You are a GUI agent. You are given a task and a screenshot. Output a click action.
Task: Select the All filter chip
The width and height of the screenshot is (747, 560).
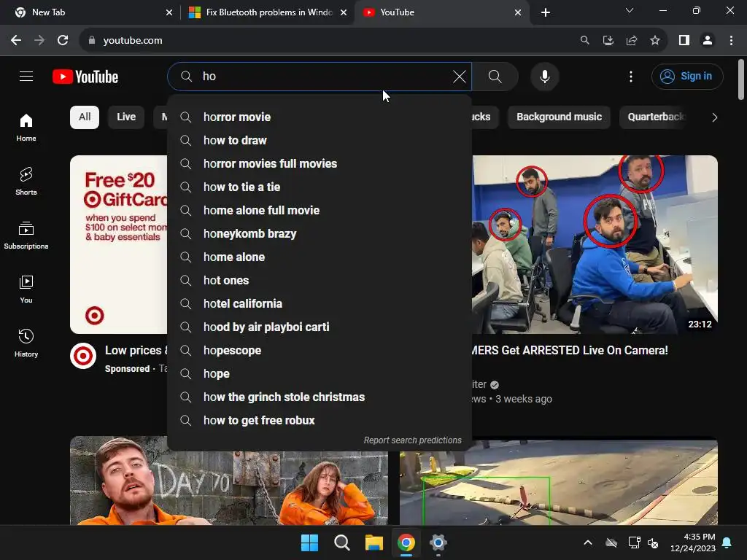[85, 117]
